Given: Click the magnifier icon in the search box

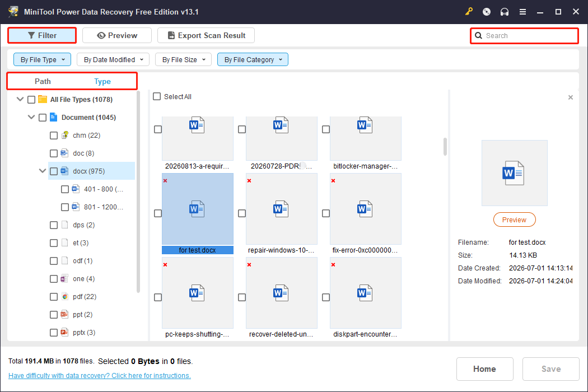Looking at the screenshot, I should tap(478, 36).
